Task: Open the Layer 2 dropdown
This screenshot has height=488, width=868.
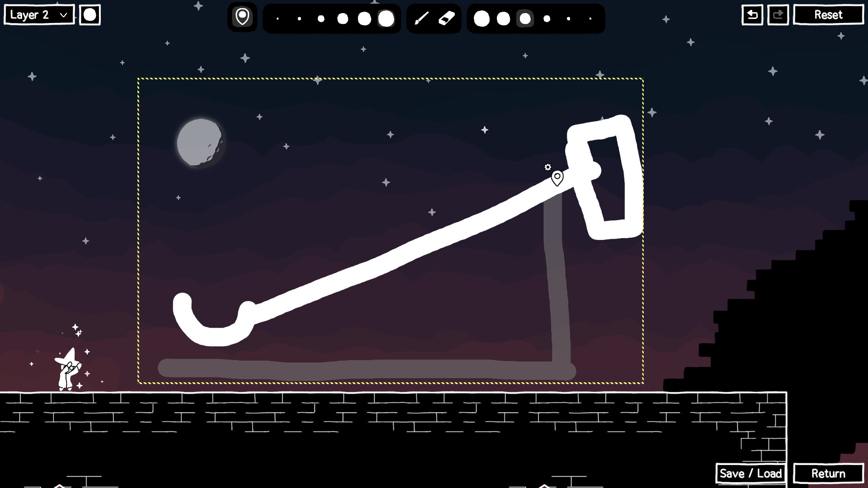Action: [x=38, y=14]
